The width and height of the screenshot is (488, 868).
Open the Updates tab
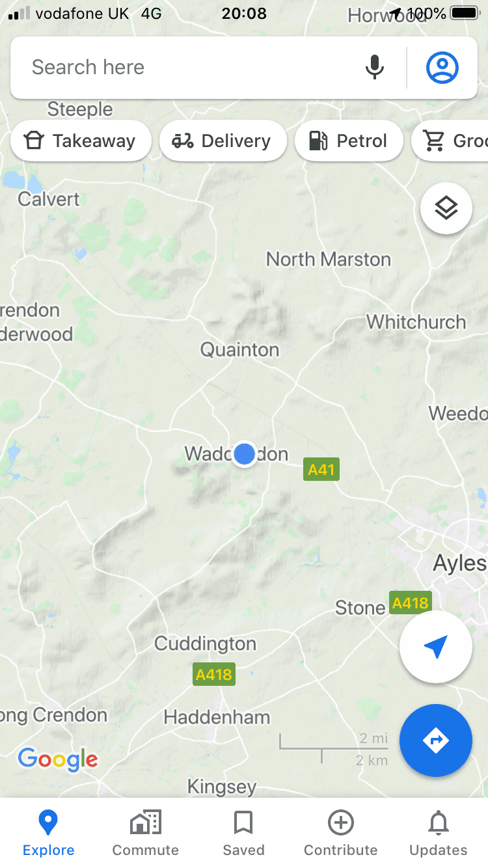439,833
